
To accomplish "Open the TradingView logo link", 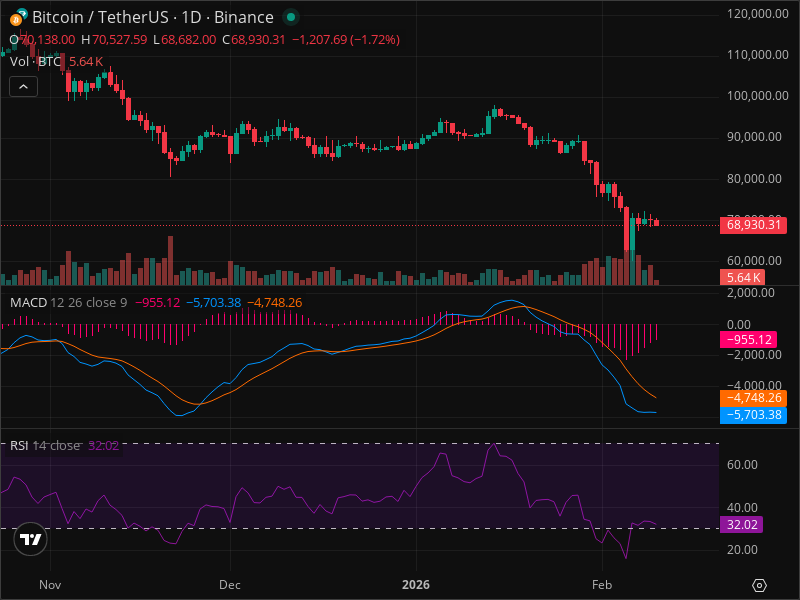I will [30, 539].
